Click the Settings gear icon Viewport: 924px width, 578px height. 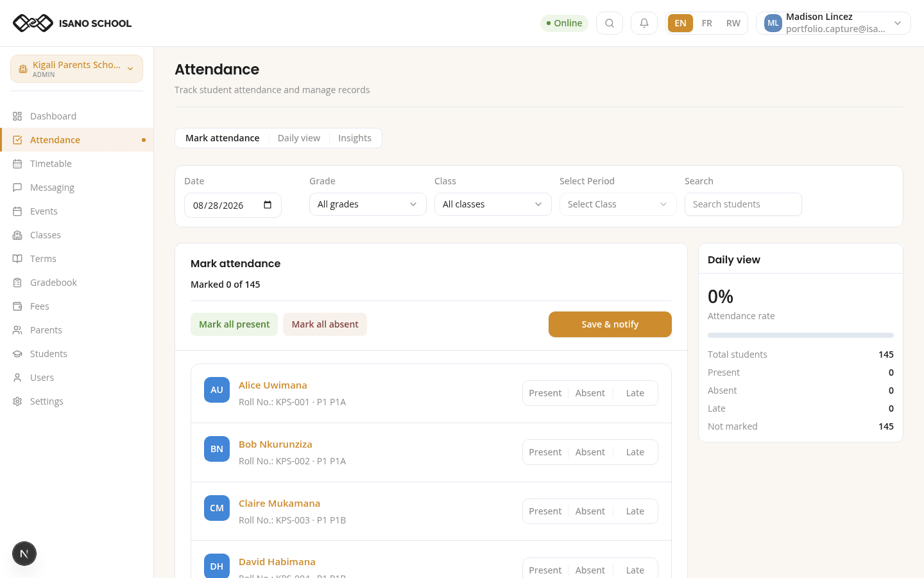coord(17,401)
